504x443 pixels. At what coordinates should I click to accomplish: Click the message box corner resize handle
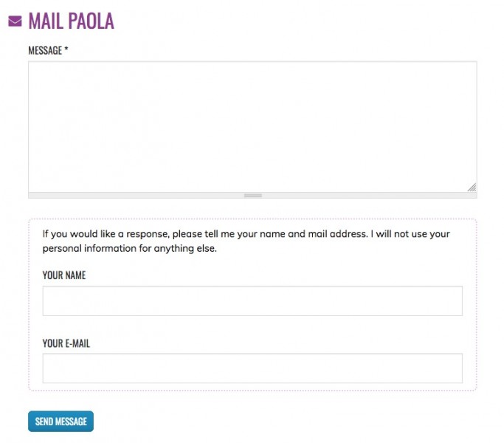tap(472, 187)
